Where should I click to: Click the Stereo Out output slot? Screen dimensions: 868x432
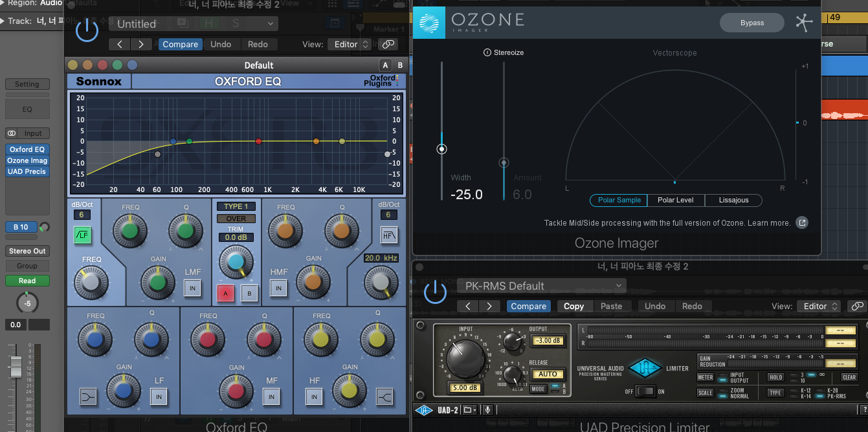(x=27, y=251)
